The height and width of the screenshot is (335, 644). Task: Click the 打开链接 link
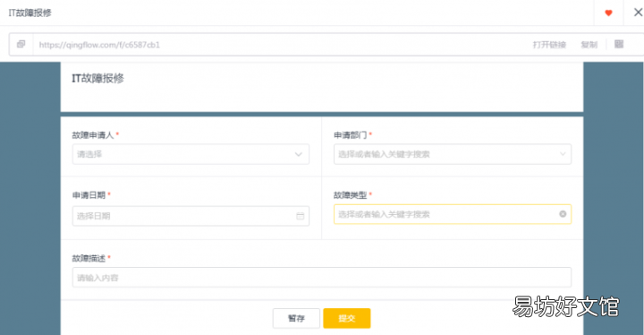(x=549, y=45)
